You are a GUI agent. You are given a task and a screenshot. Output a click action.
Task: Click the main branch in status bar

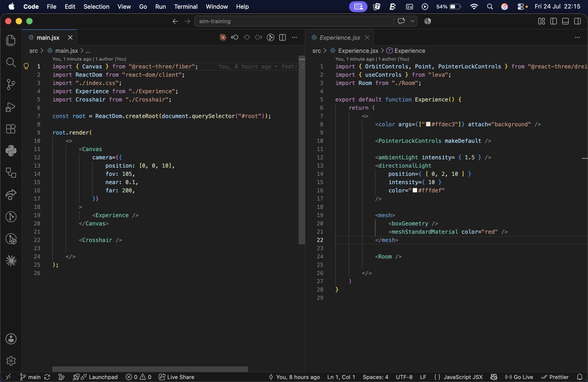click(30, 377)
